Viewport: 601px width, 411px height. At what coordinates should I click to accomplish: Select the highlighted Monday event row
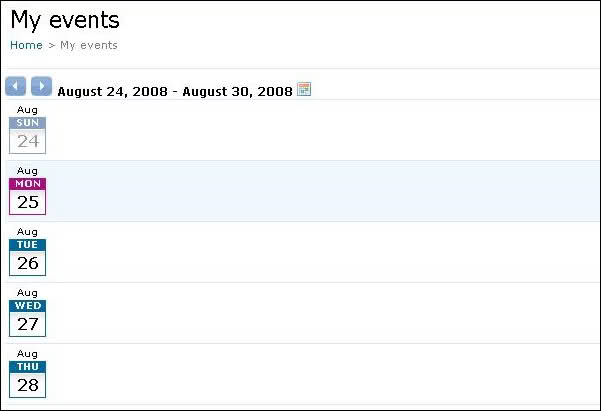[x=320, y=191]
